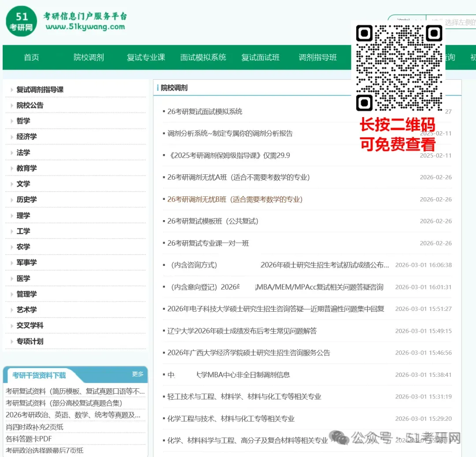Click the 51考研网 round logo

(x=21, y=21)
